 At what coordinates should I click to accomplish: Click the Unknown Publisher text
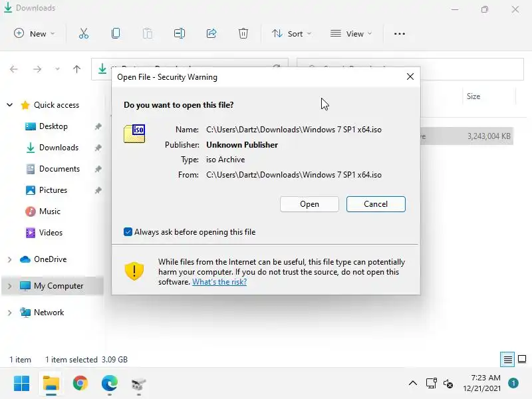(x=242, y=145)
